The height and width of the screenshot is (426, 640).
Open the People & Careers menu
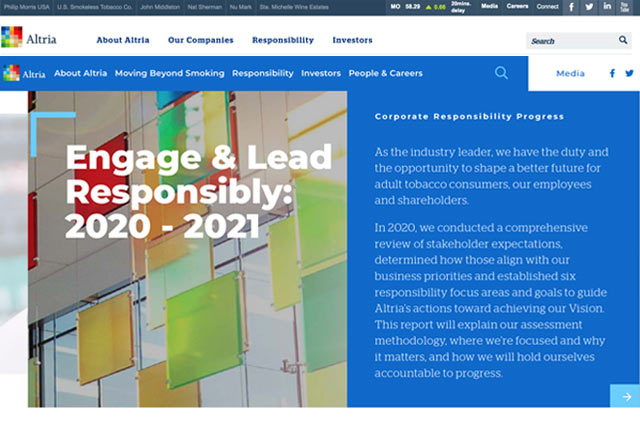click(x=386, y=73)
